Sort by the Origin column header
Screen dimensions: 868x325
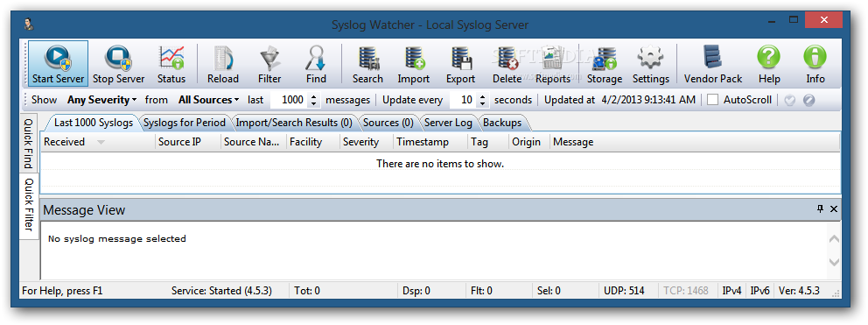[528, 142]
